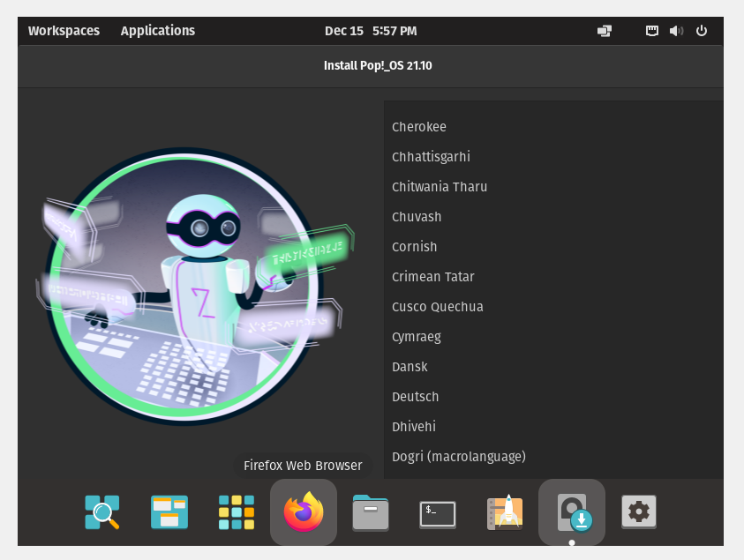Click the Pop!_OS installer dock icon

pyautogui.click(x=572, y=512)
